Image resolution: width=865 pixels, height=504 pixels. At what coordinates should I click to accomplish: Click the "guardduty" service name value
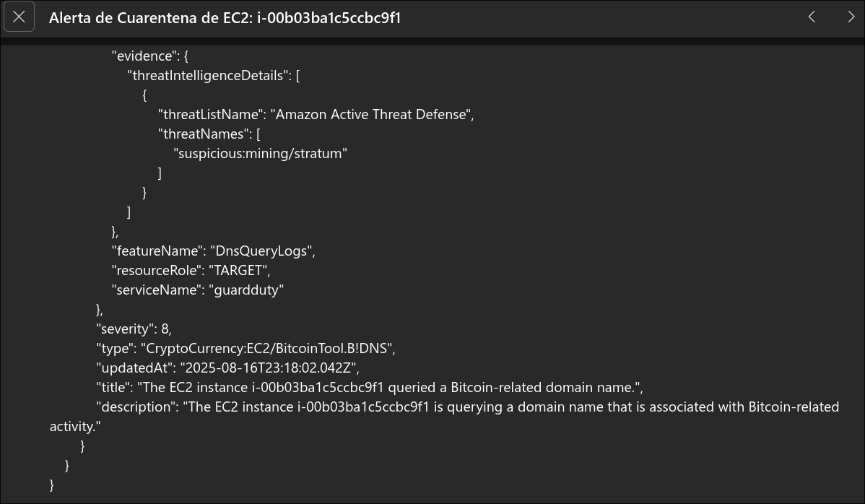click(x=245, y=290)
